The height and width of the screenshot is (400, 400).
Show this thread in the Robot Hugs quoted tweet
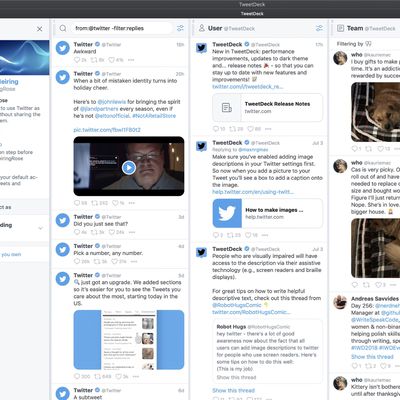tap(236, 377)
